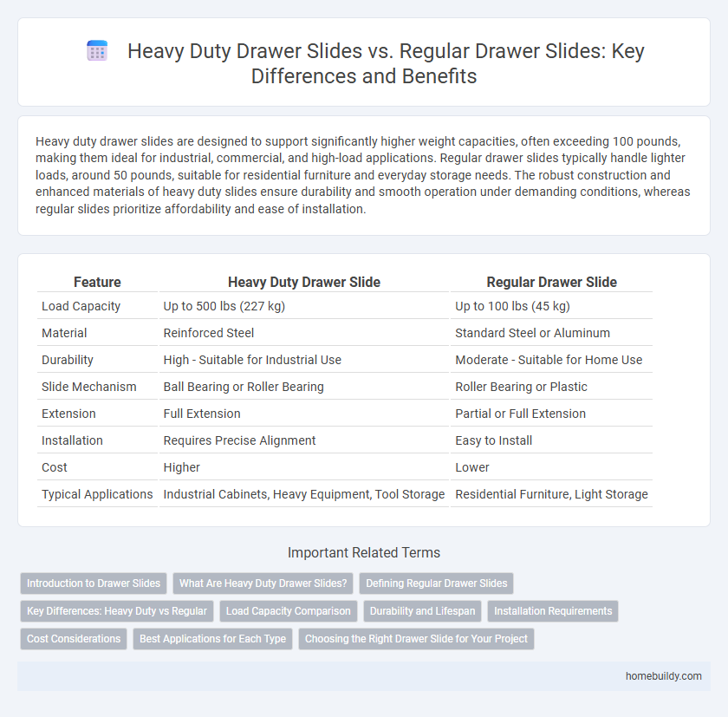
Task: Click the Requires Precise Alignment cell
Action: click(x=303, y=440)
